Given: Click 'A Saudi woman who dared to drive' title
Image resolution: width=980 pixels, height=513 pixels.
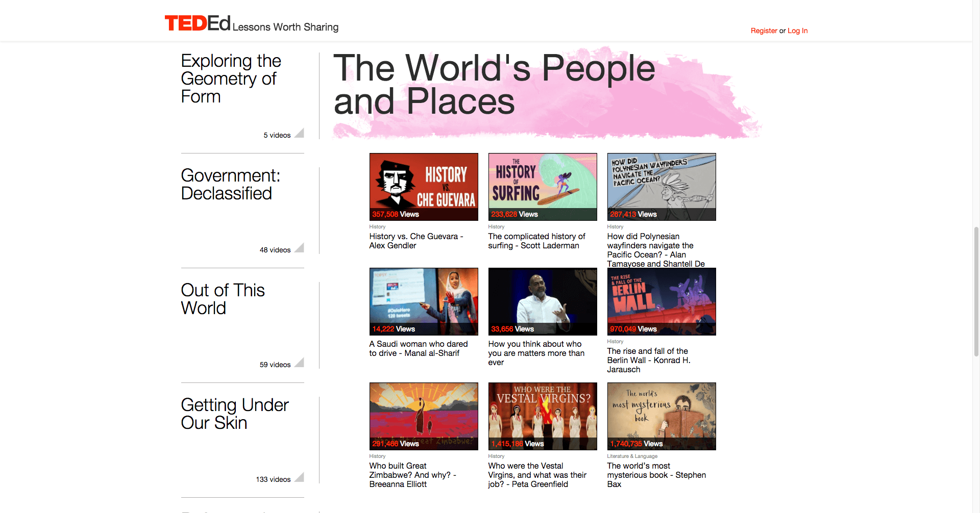Looking at the screenshot, I should point(419,349).
